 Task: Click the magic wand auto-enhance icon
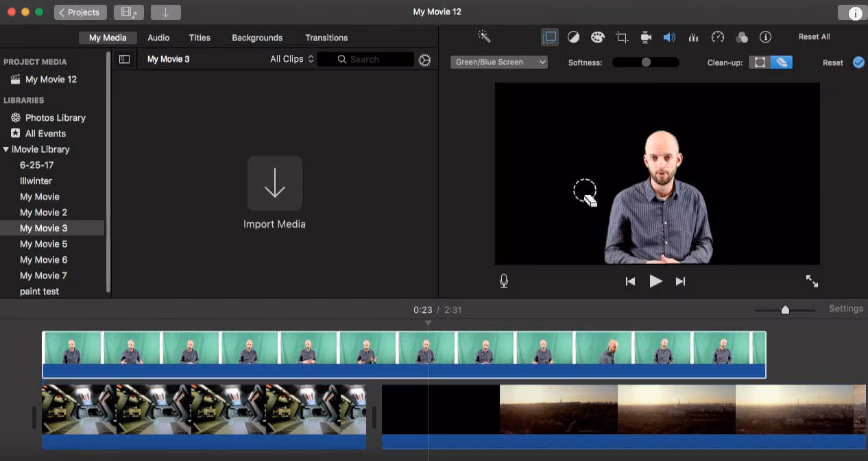[484, 37]
